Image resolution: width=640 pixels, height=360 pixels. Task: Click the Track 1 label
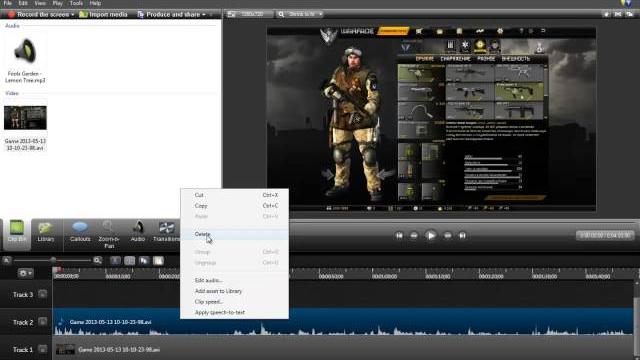point(23,349)
